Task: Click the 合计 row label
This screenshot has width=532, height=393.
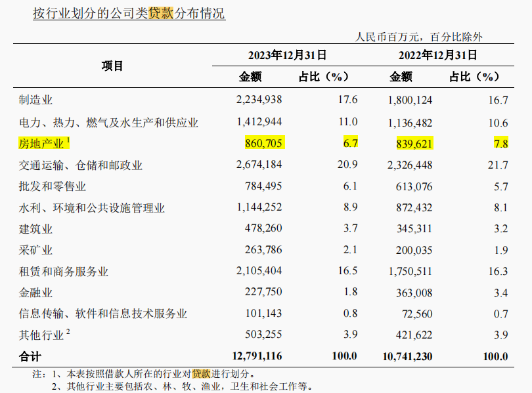Action: [x=30, y=356]
